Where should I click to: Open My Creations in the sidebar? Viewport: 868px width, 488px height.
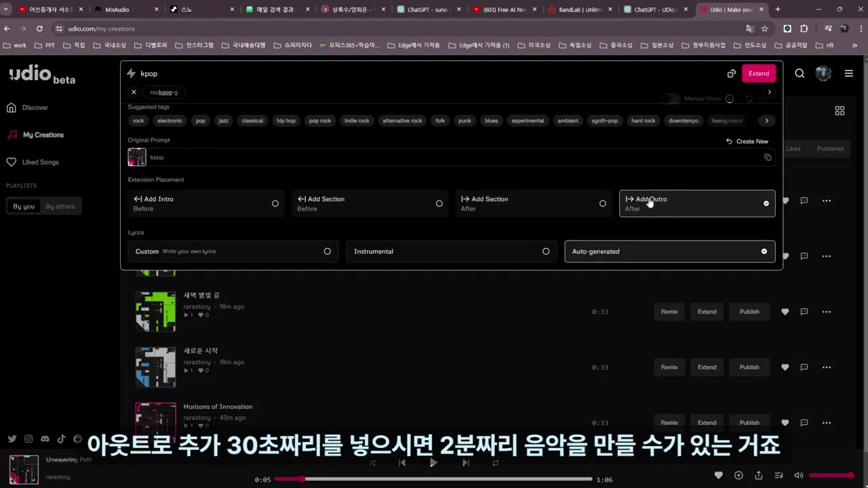coord(35,135)
